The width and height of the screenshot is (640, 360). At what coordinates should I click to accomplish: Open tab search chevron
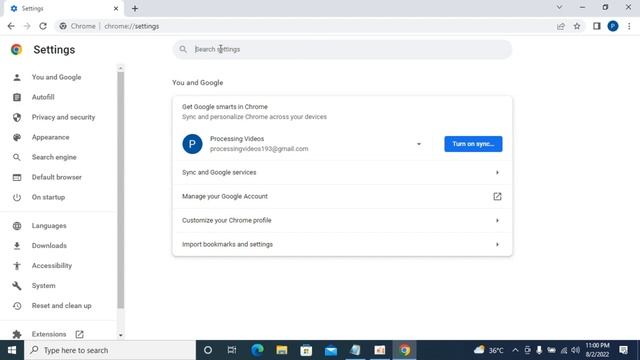coord(559,7)
